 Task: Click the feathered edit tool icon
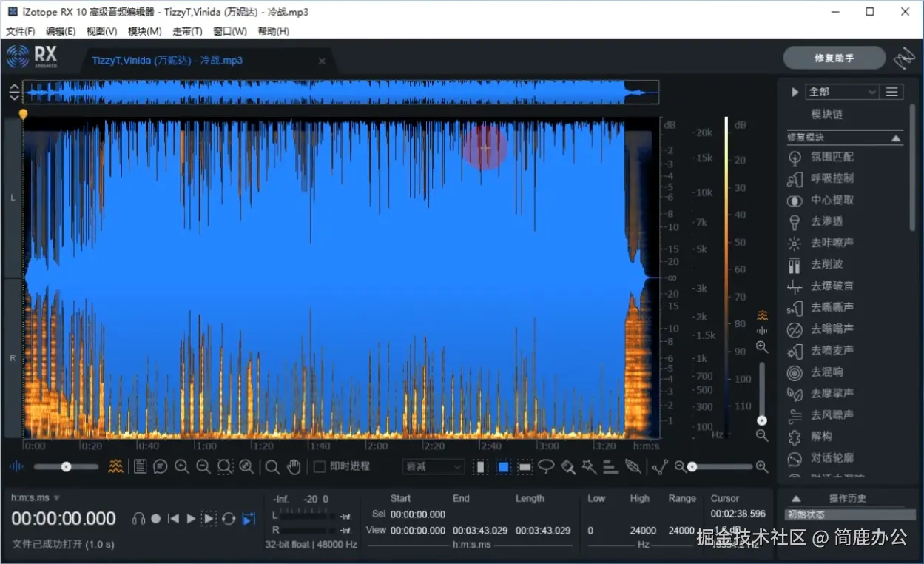pos(633,466)
